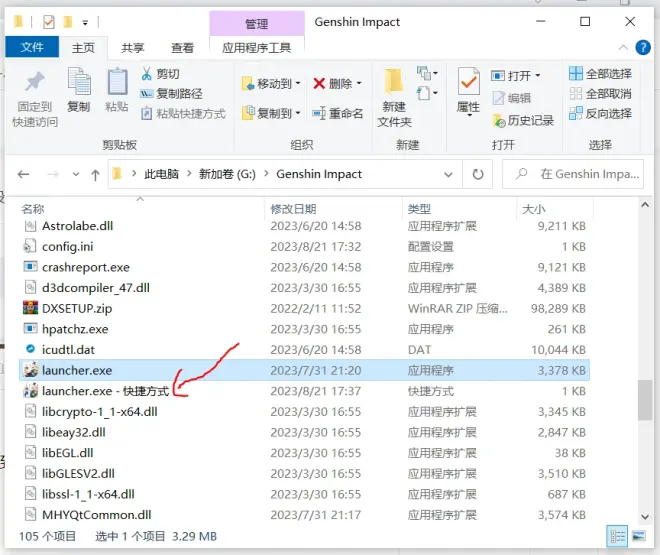Open the blue Help question-mark icon
This screenshot has width=660, height=555.
(643, 48)
